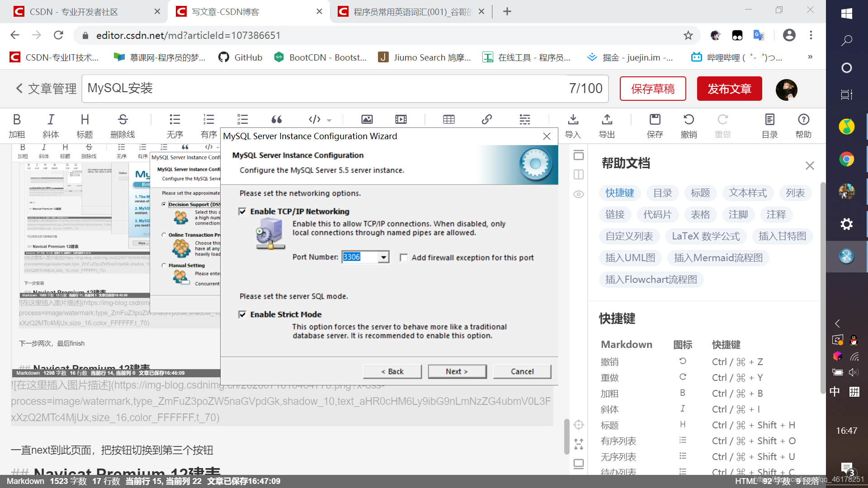Expand more bookmarks chevron
868x488 pixels.
pos(810,57)
